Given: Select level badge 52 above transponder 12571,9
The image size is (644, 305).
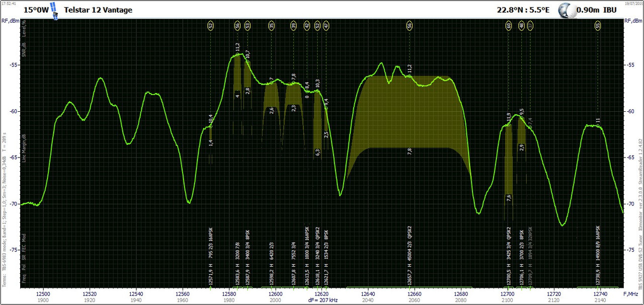Looking at the screenshot, I should (211, 25).
